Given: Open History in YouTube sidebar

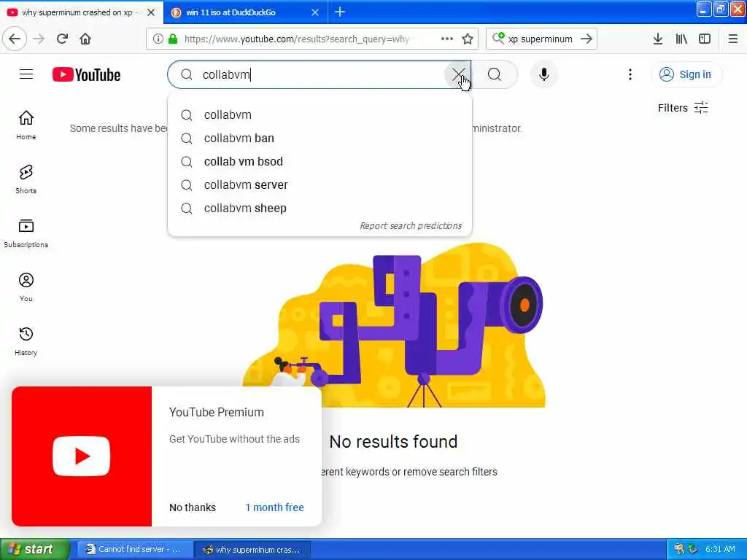Looking at the screenshot, I should coord(26,341).
